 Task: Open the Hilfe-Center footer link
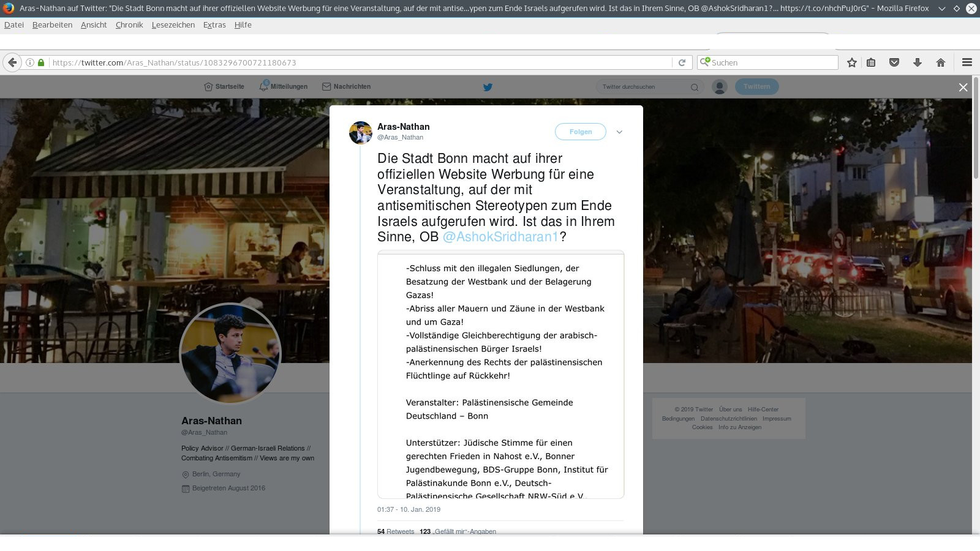point(763,410)
